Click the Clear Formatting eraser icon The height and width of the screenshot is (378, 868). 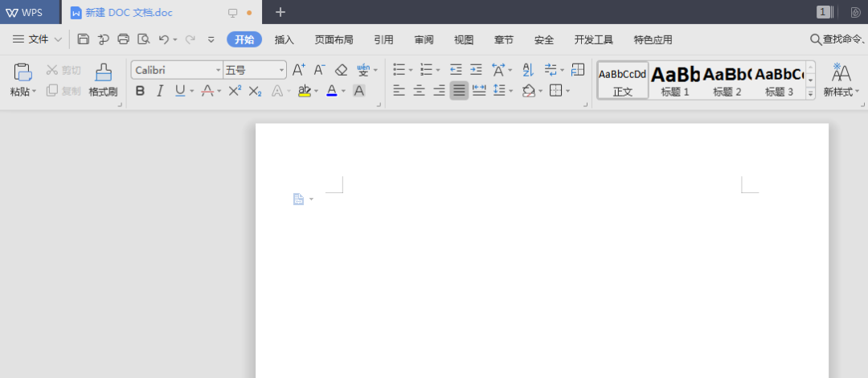(x=341, y=70)
